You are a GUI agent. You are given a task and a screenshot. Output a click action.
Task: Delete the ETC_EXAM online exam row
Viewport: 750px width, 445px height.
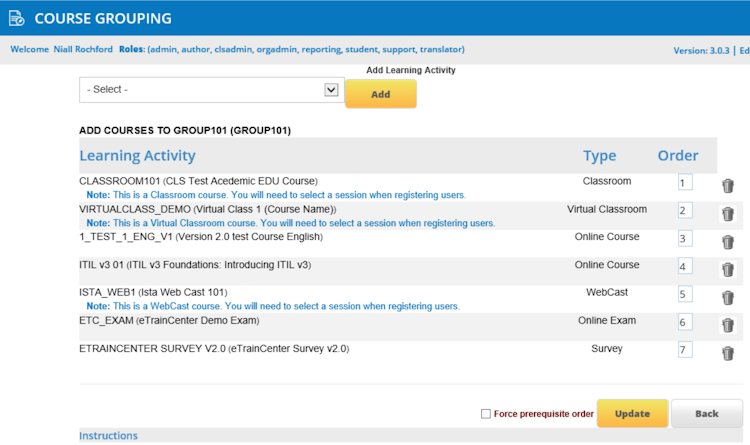728,325
